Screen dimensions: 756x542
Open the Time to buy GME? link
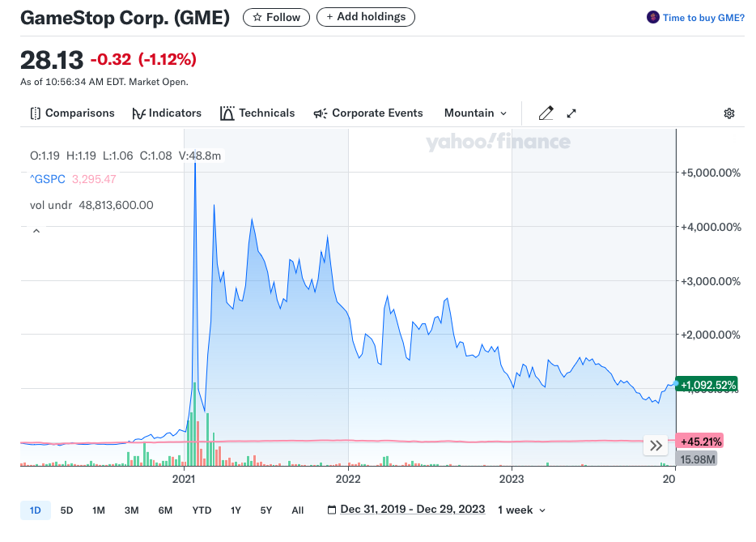[x=703, y=18]
